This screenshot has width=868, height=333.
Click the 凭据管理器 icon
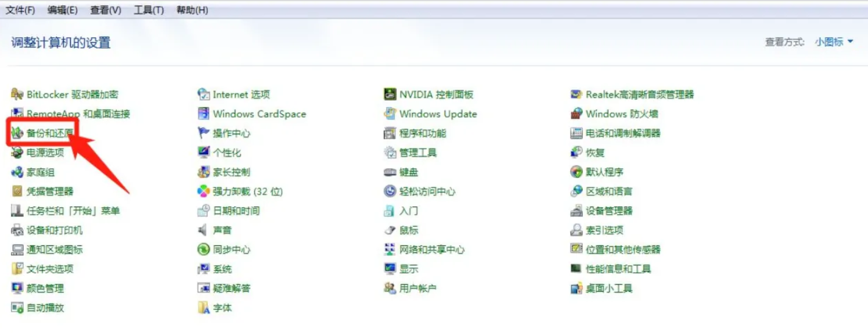pos(17,191)
